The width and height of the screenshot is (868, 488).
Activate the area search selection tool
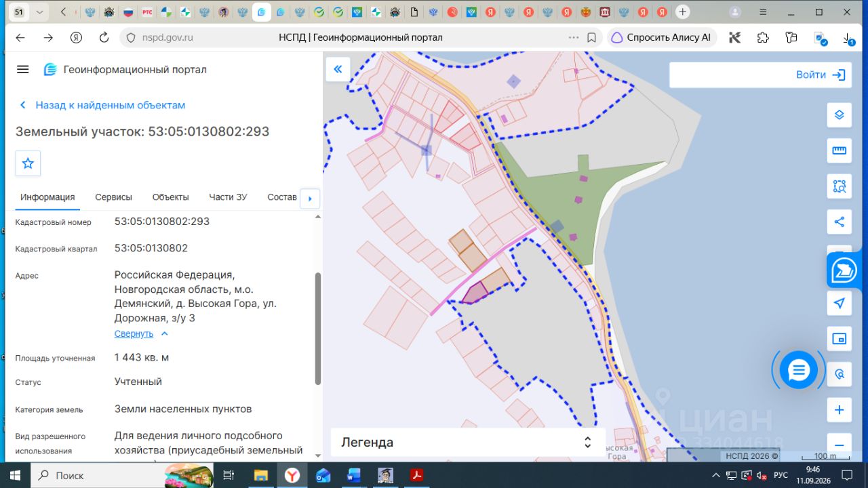[839, 186]
